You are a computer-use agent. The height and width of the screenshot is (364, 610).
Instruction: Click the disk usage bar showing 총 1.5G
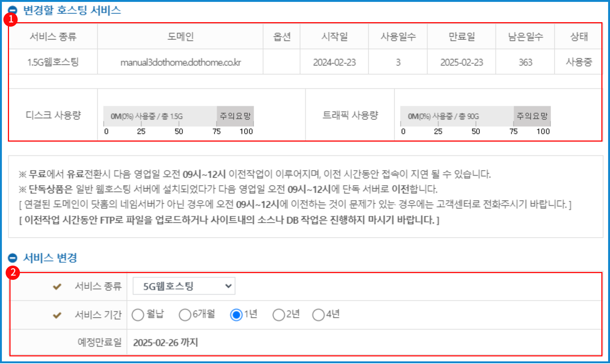click(x=160, y=116)
